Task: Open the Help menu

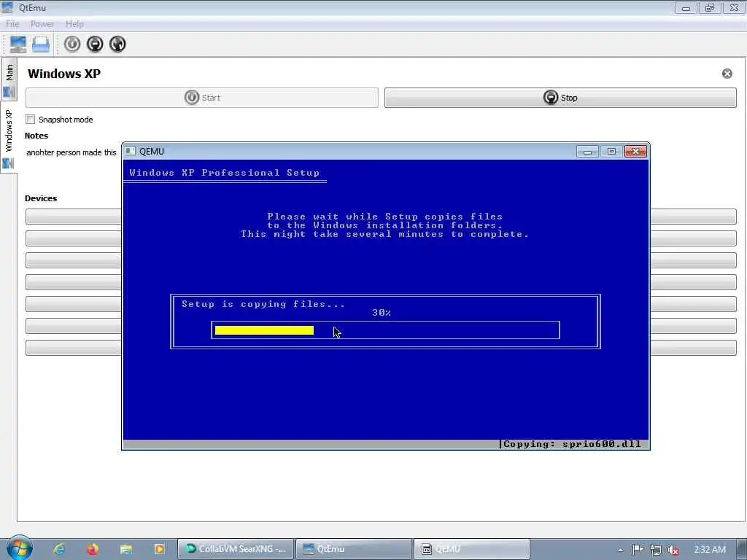Action: (x=74, y=24)
